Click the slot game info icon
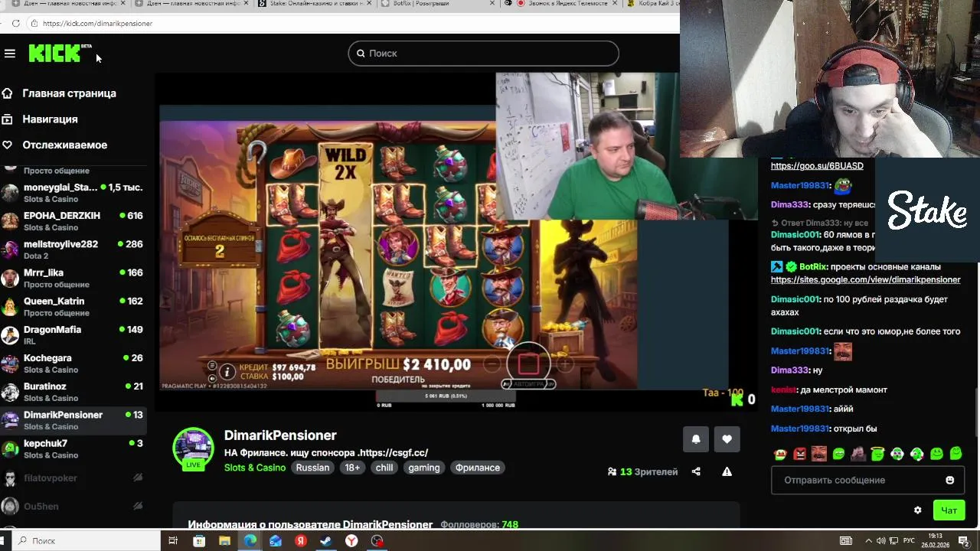 (x=227, y=372)
